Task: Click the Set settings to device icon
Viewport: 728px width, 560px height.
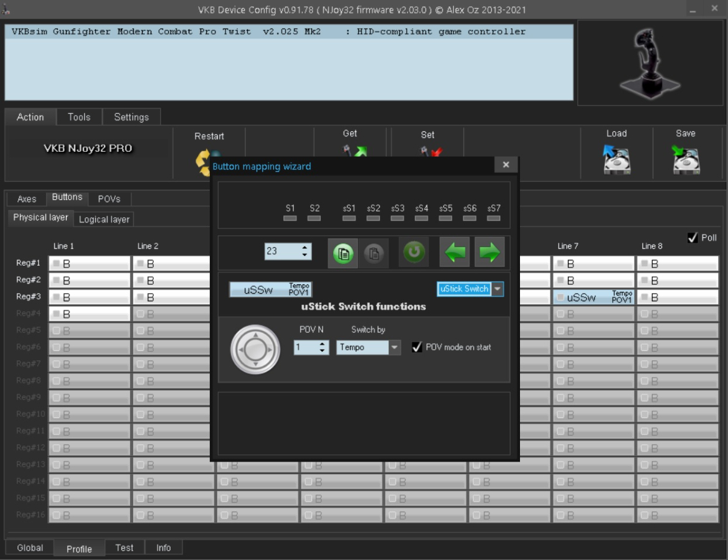Action: [x=432, y=151]
